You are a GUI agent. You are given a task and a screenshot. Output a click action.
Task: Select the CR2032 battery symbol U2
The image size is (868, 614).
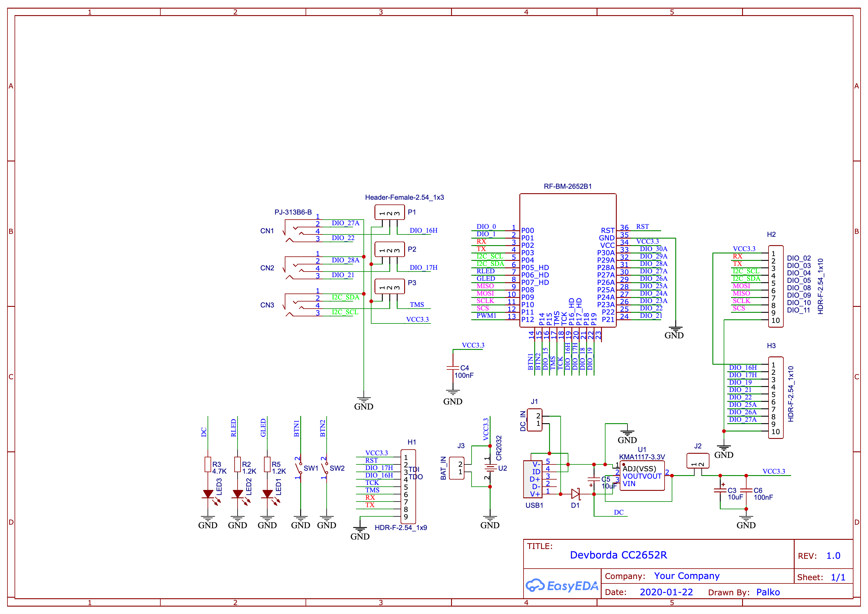(x=490, y=468)
